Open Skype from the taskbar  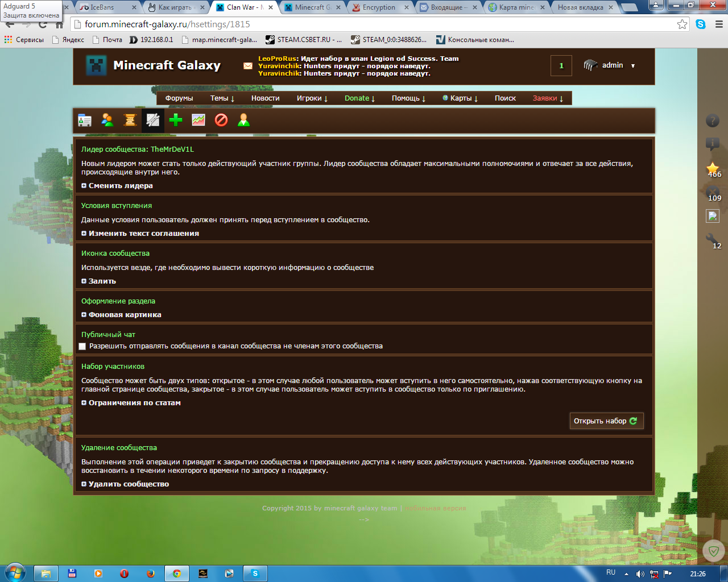pyautogui.click(x=255, y=573)
